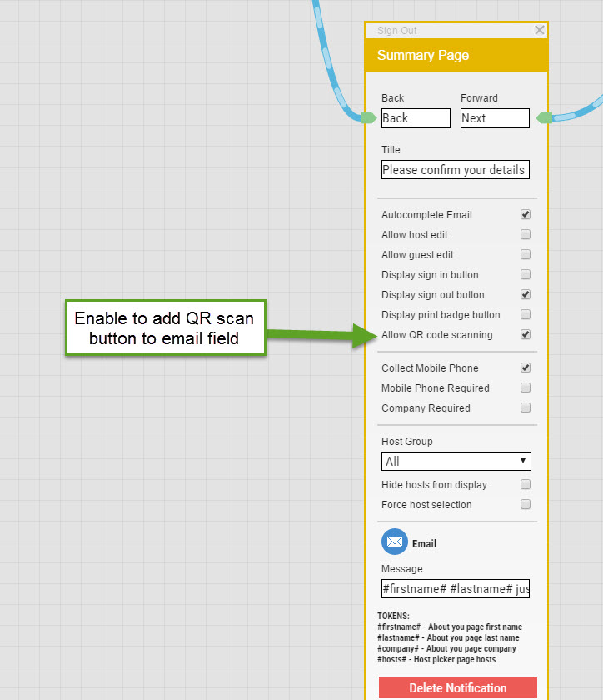Open the Host Group dropdown
603x700 pixels.
[456, 462]
